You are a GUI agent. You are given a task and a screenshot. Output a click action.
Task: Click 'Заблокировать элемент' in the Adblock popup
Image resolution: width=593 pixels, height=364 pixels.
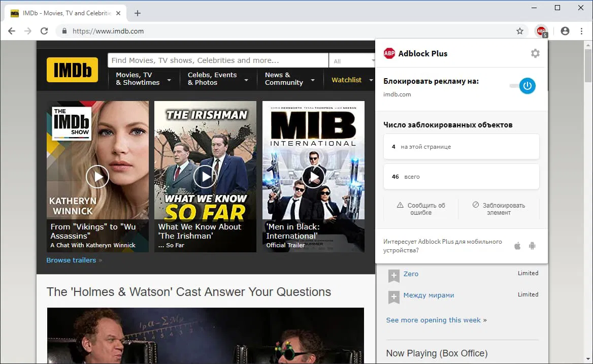point(499,209)
